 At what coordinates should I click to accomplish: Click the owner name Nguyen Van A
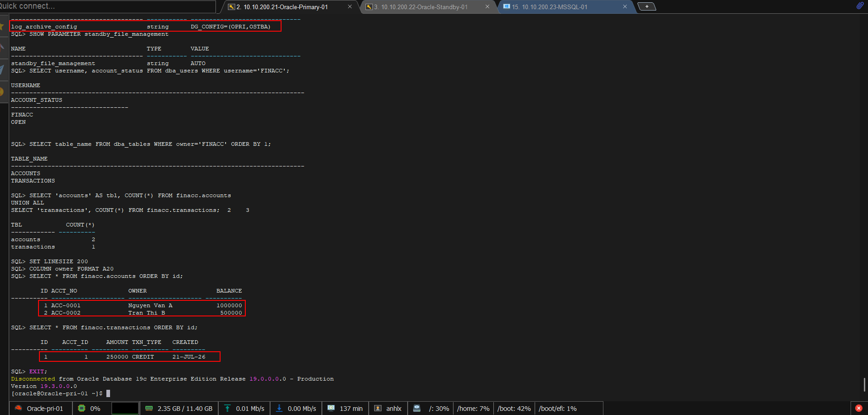150,305
